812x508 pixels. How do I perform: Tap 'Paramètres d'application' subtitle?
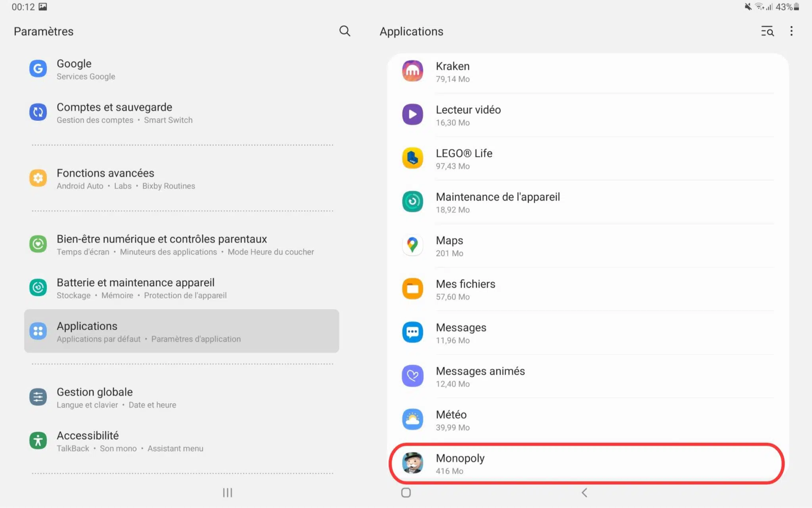pyautogui.click(x=196, y=339)
